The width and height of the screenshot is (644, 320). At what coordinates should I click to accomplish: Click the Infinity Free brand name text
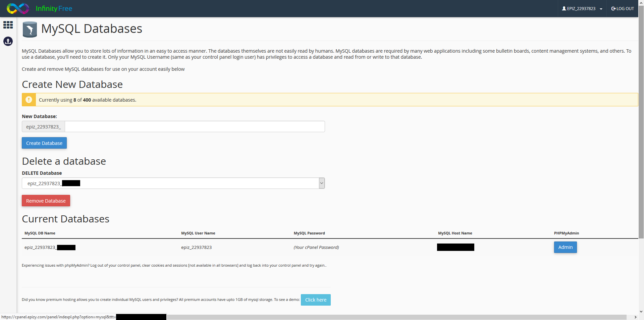[x=53, y=8]
